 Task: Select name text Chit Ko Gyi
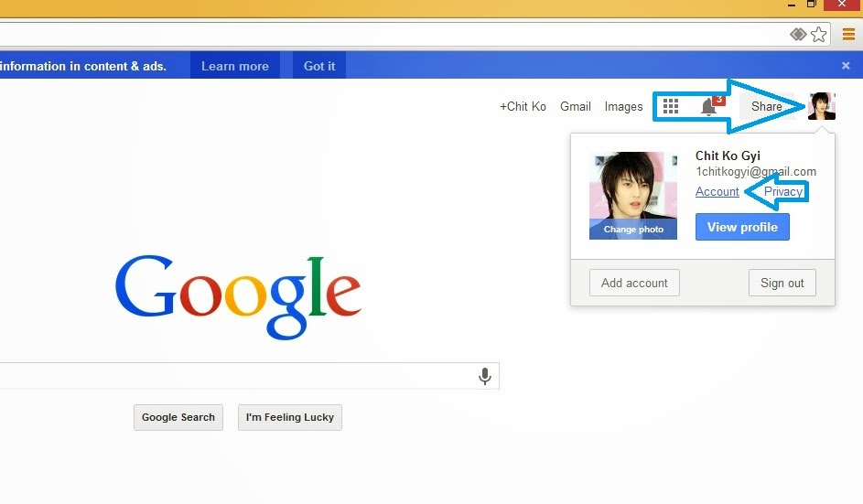coord(728,155)
